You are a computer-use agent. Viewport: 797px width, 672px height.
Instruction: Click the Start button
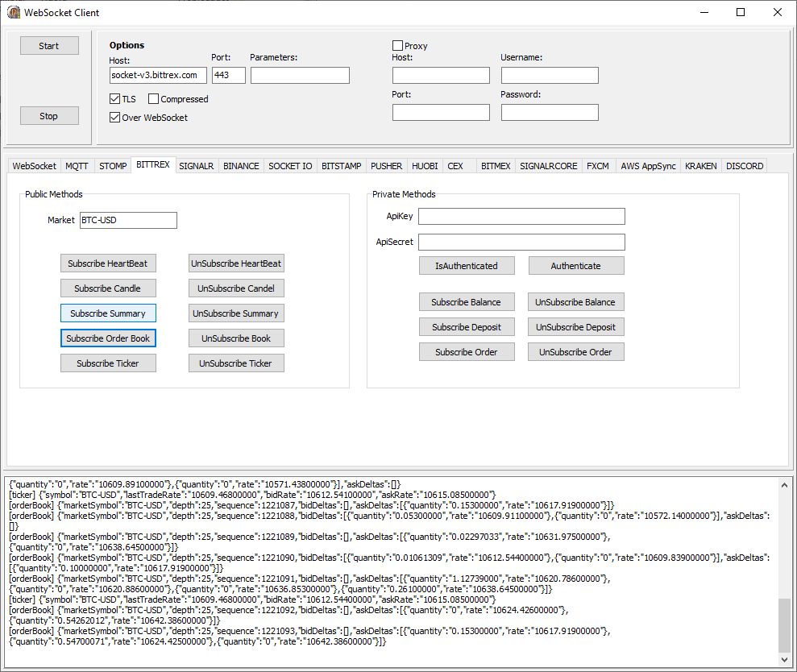pos(49,46)
